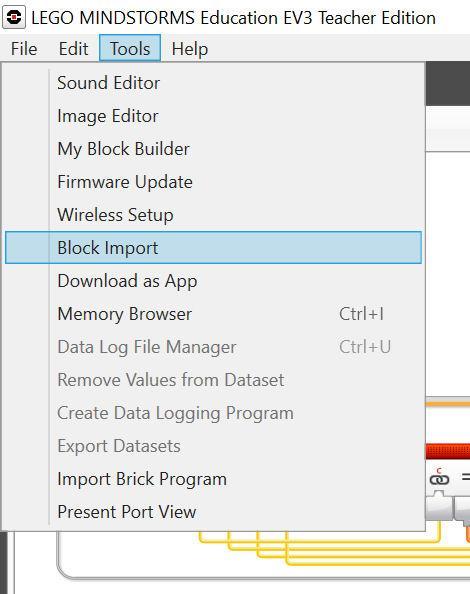
Task: Open Present Port View
Action: [x=213, y=512]
